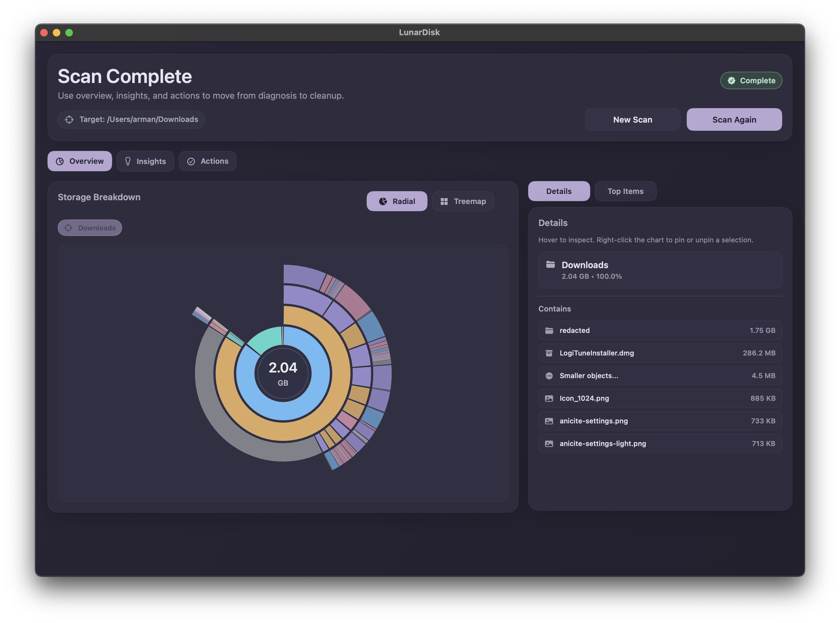
Task: Click the lightbulb icon on Insights tab
Action: [128, 161]
